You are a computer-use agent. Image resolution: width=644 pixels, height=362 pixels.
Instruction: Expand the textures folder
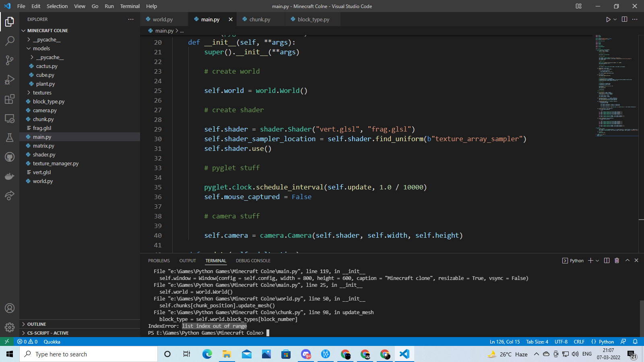(80, 93)
